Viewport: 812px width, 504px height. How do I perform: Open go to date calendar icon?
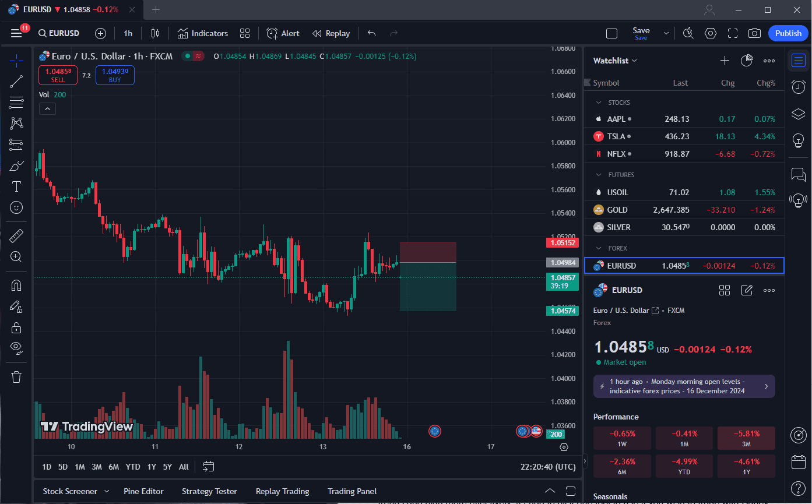click(209, 466)
